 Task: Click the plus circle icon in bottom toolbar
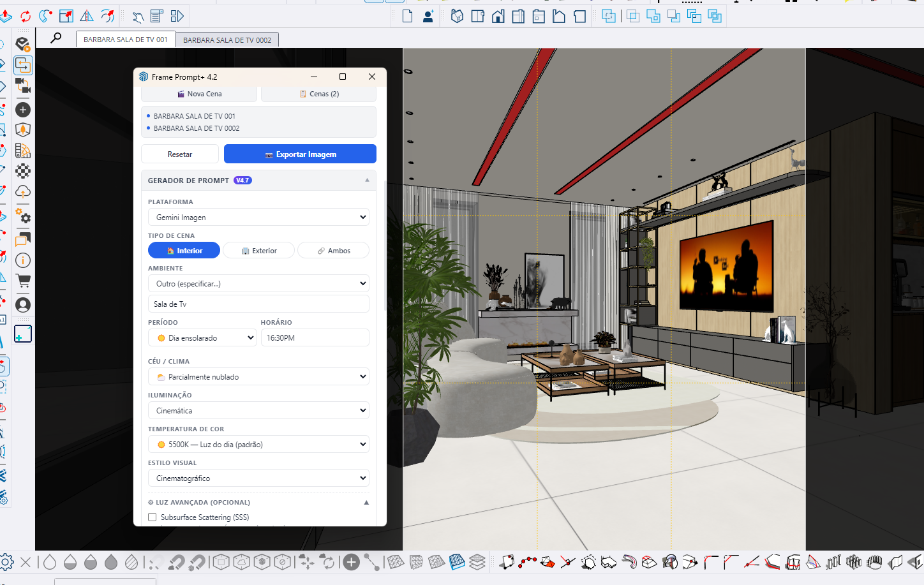(x=351, y=562)
